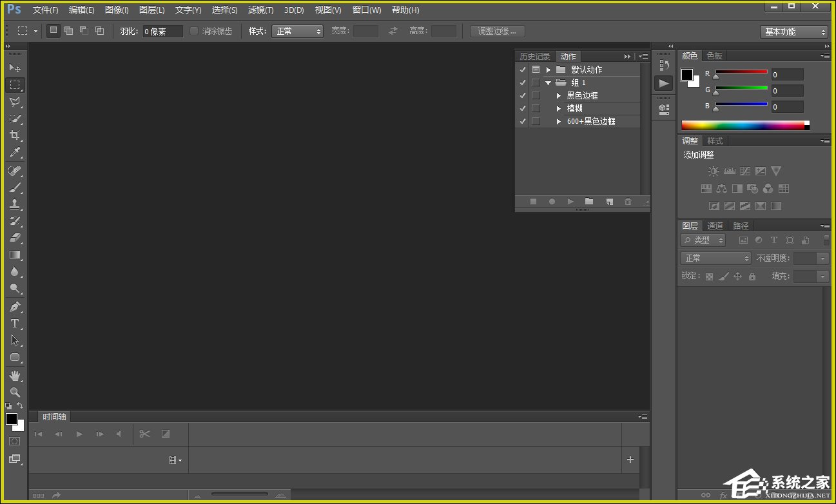Open the 基本功能 workspace dropdown

tap(793, 32)
